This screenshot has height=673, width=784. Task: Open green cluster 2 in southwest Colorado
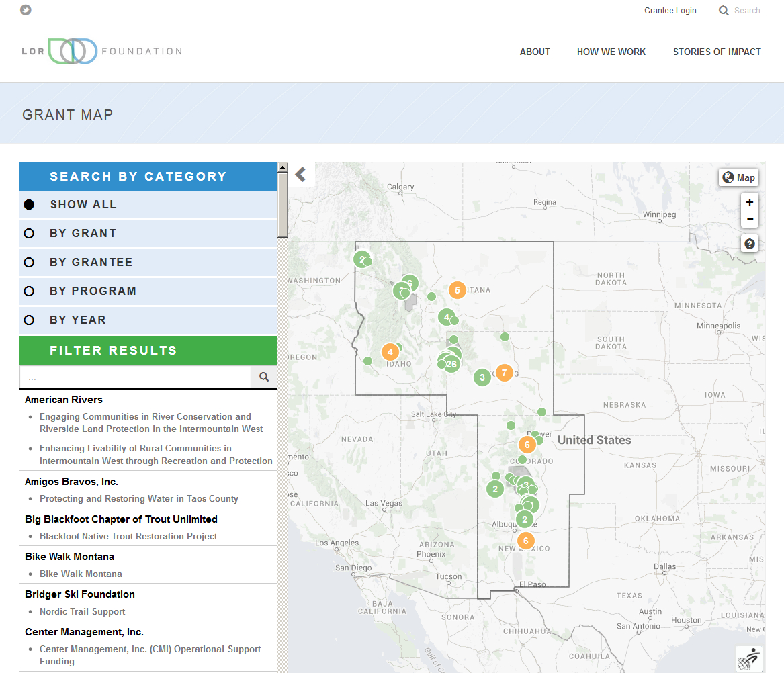(x=495, y=489)
